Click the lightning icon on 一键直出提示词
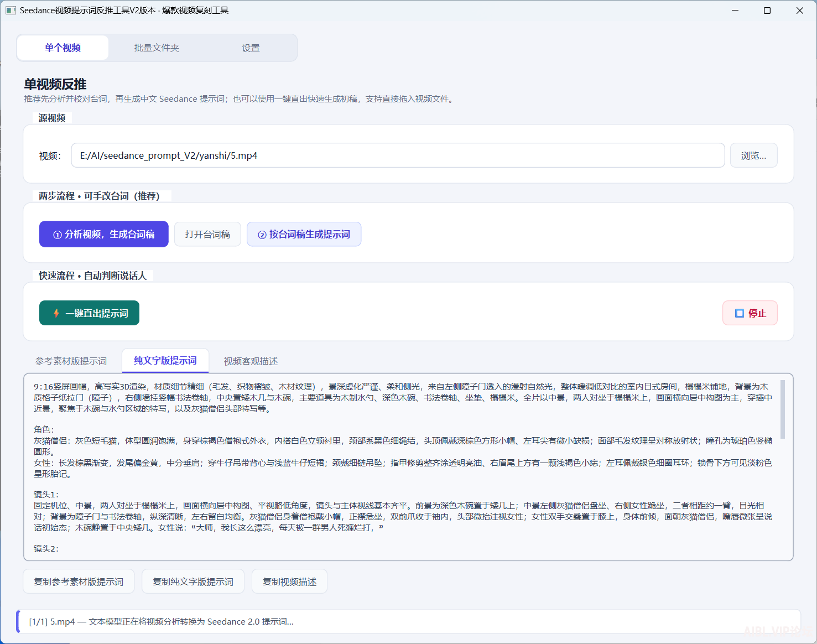The width and height of the screenshot is (817, 644). coord(56,313)
